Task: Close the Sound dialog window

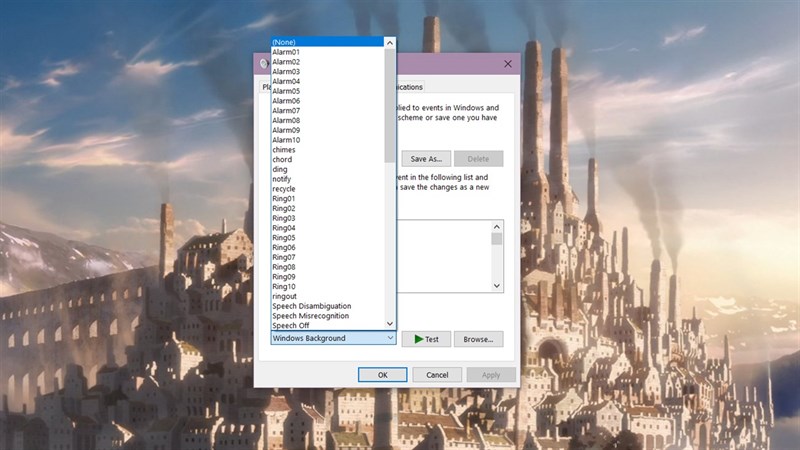Action: click(508, 64)
